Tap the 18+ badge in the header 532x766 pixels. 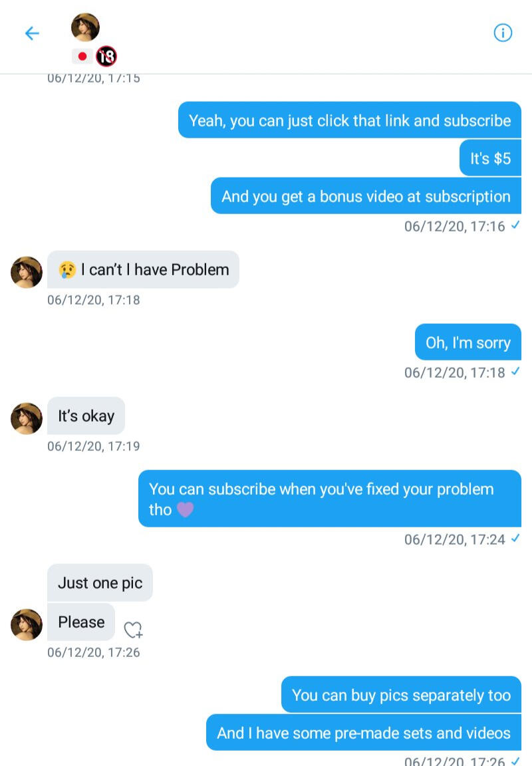point(106,57)
